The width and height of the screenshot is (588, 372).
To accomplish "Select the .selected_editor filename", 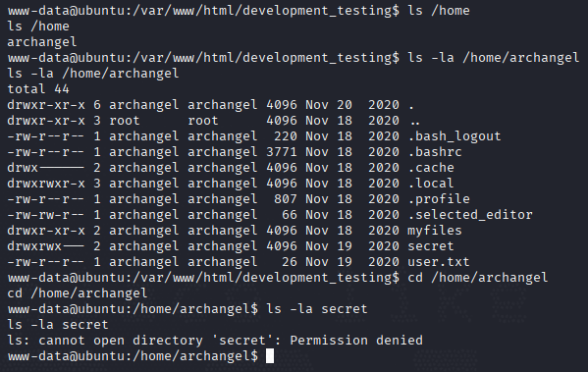I will coord(470,215).
